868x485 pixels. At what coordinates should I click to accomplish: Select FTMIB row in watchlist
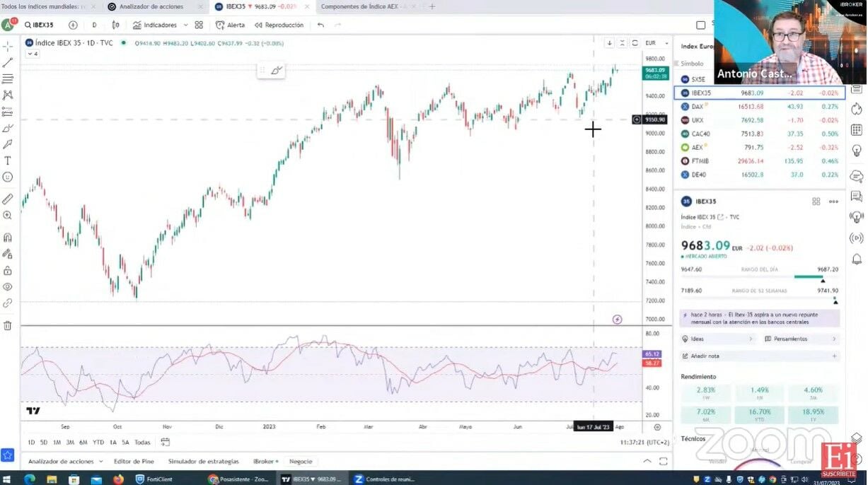click(759, 161)
